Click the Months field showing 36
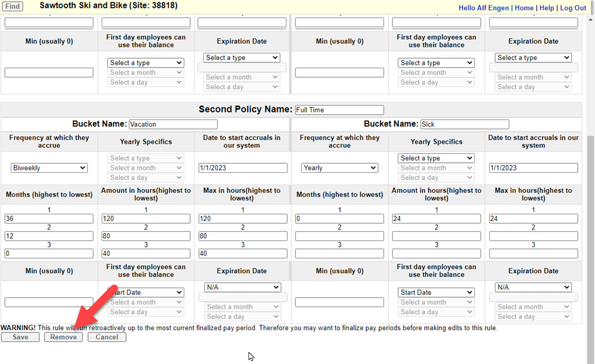The height and width of the screenshot is (364, 595). 48,218
